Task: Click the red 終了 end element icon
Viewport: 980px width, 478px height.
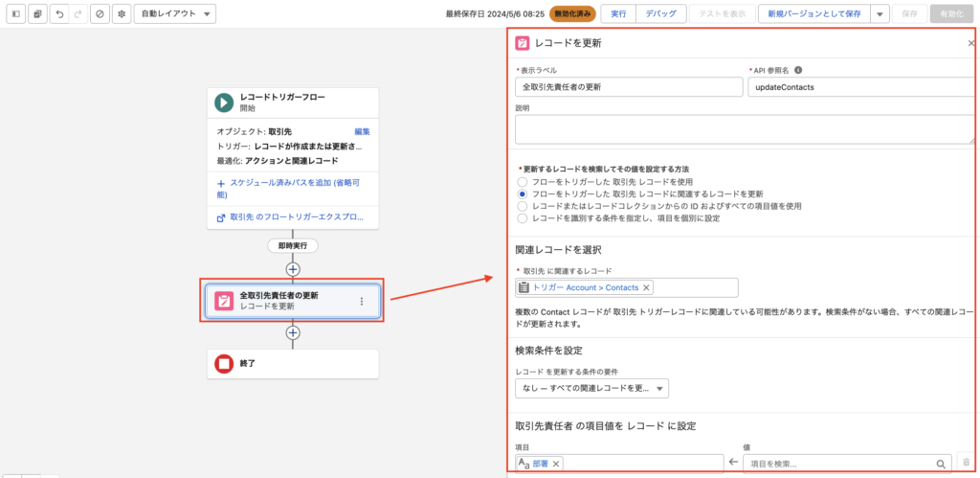Action: pyautogui.click(x=224, y=363)
